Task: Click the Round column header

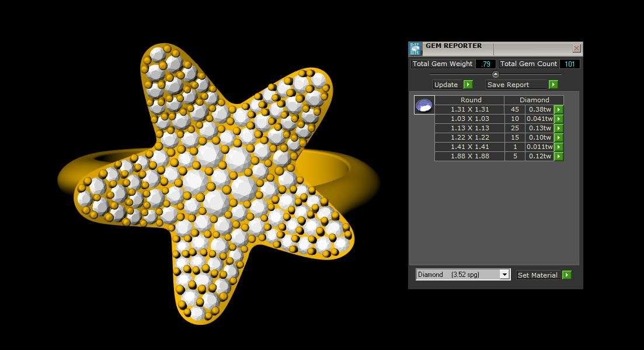Action: (471, 100)
